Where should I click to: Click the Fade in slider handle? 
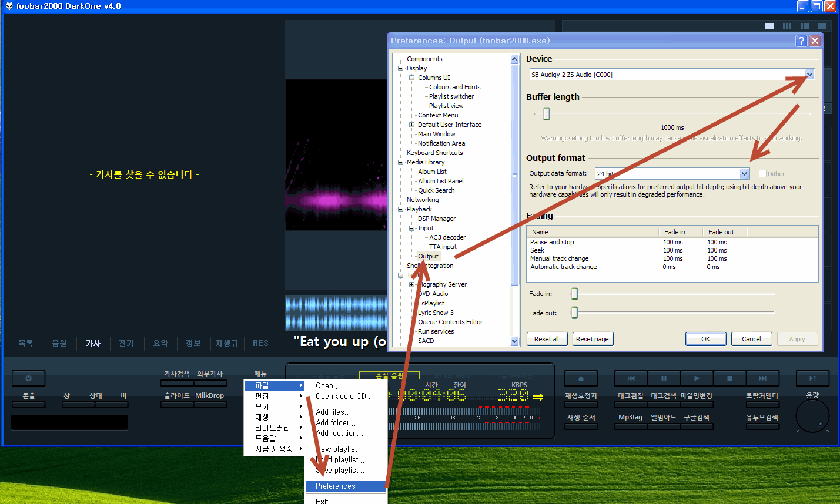click(x=574, y=293)
